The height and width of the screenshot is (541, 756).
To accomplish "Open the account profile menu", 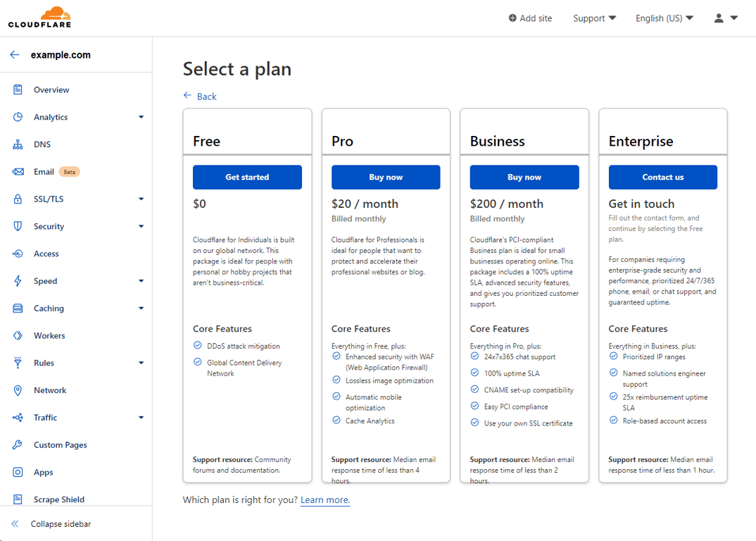I will click(725, 18).
